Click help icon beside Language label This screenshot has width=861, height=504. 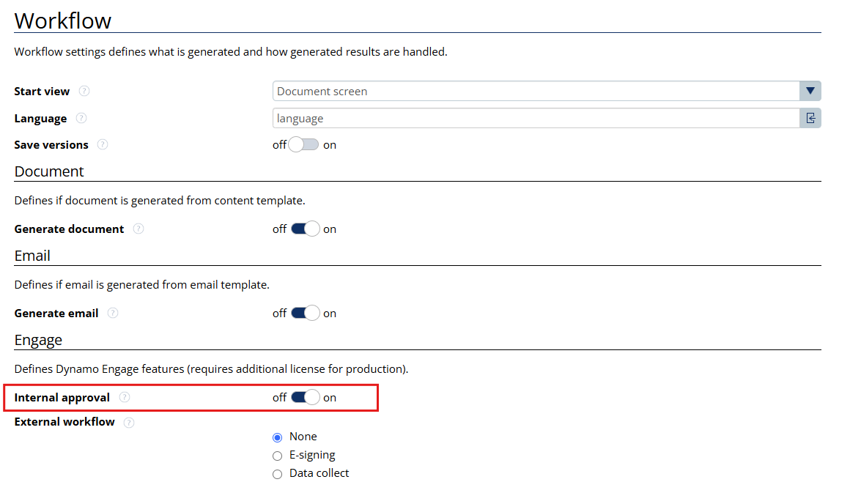pyautogui.click(x=81, y=119)
